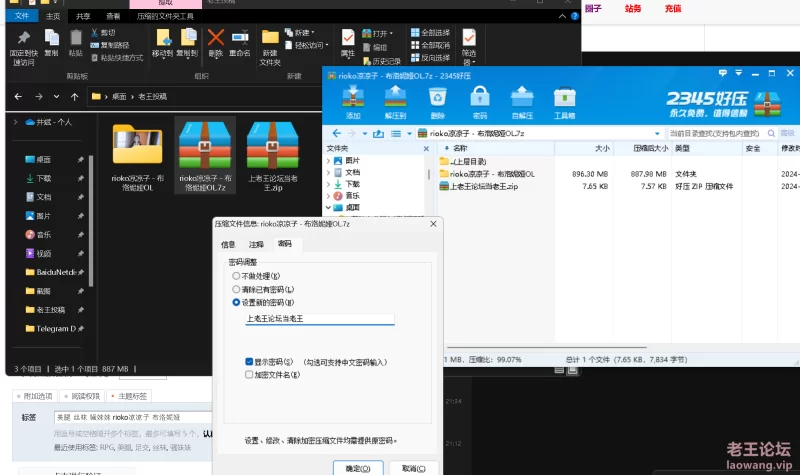Screen dimensions: 800x475
Task: Click 粘贴 icon in Explorer ribbon
Action: 76,38
